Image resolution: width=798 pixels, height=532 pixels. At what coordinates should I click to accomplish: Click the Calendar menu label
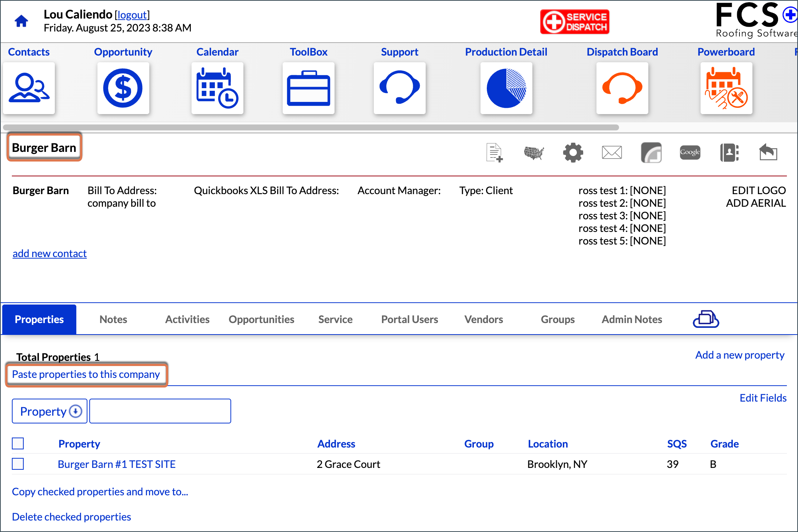(x=217, y=52)
